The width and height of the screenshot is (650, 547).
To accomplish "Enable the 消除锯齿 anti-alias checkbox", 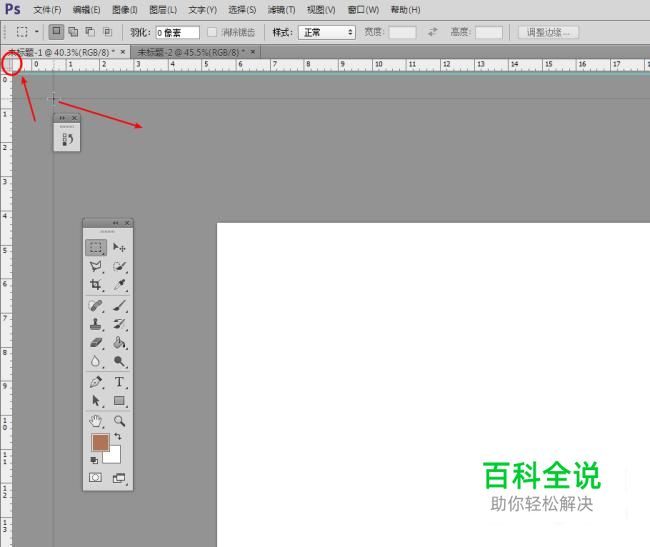I will coord(211,33).
